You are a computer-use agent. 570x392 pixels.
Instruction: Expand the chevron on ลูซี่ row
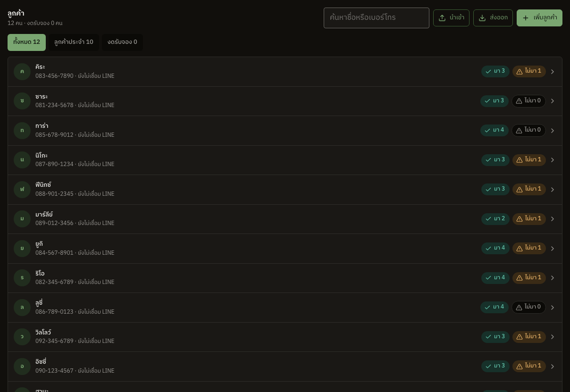click(x=553, y=308)
